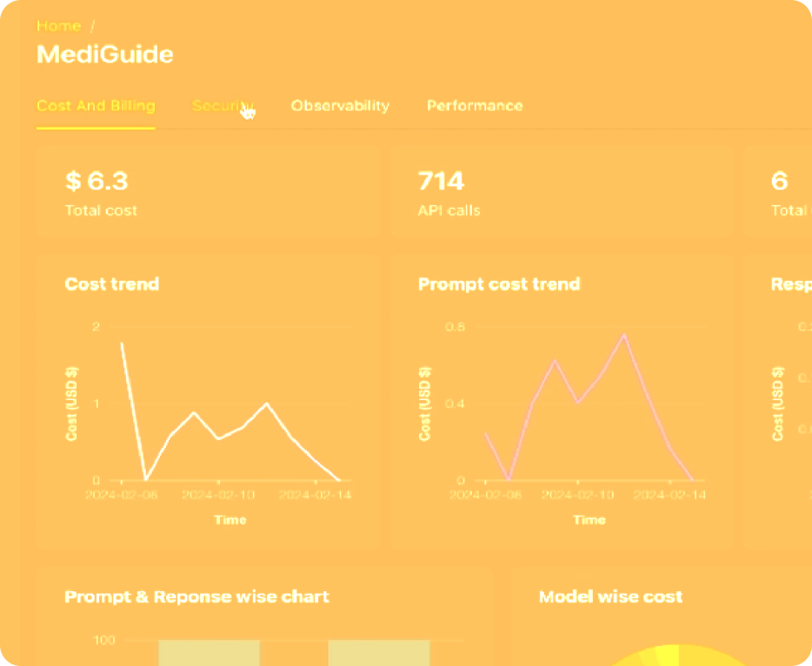This screenshot has width=812, height=666.
Task: Open the Observability tab
Action: pos(340,106)
